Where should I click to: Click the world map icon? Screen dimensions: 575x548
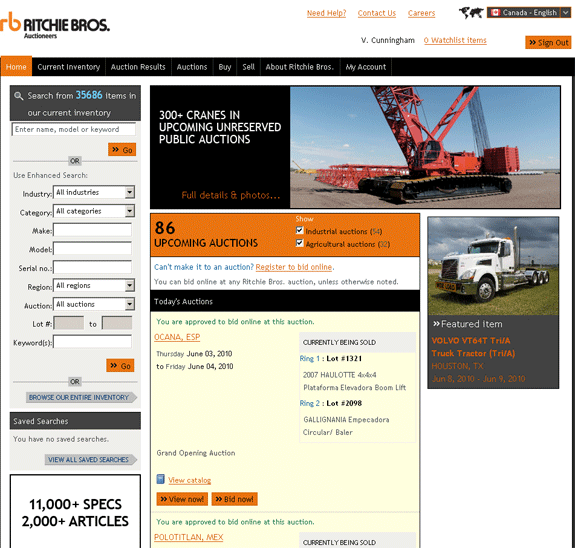pyautogui.click(x=471, y=13)
